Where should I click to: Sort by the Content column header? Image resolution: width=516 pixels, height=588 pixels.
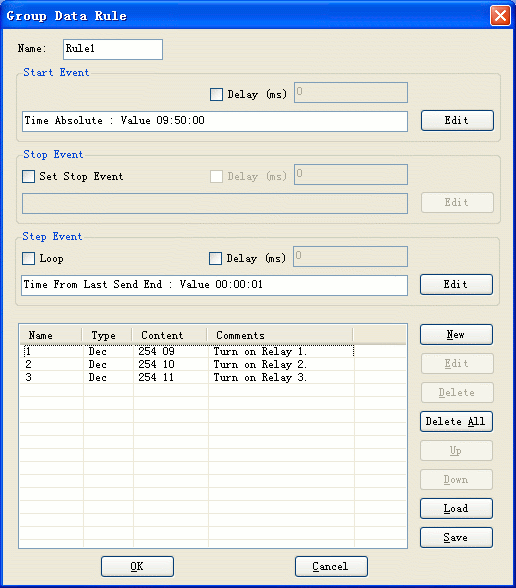pyautogui.click(x=170, y=335)
